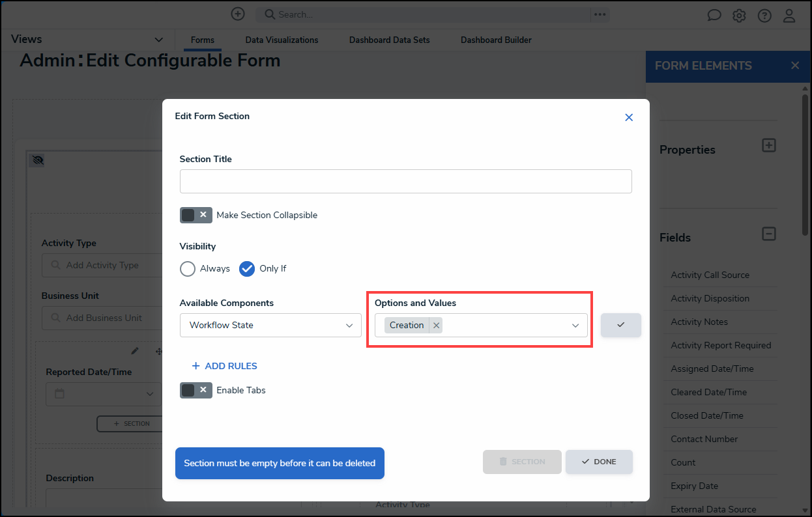Image resolution: width=812 pixels, height=517 pixels.
Task: Click the Section Title text field
Action: 405,181
